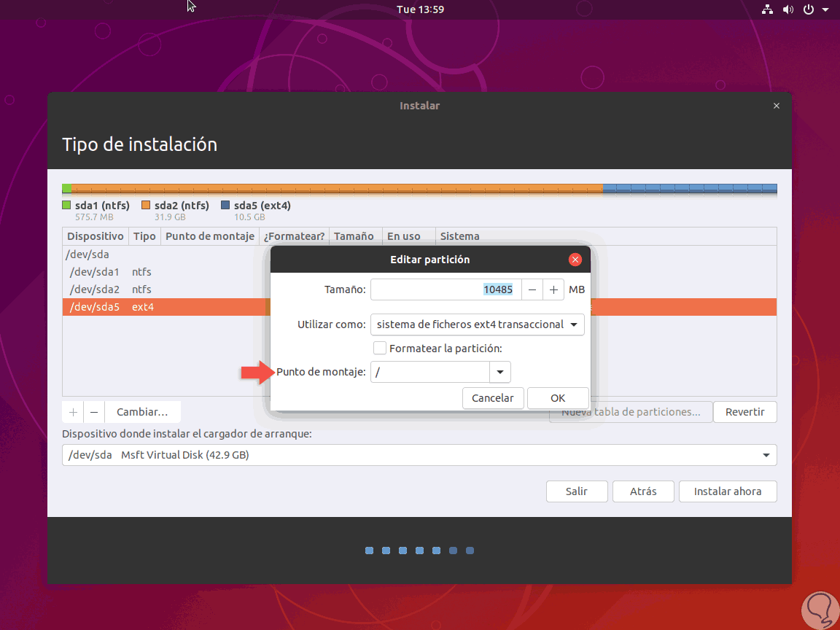Click the Salir button
This screenshot has width=840, height=630.
click(x=577, y=491)
